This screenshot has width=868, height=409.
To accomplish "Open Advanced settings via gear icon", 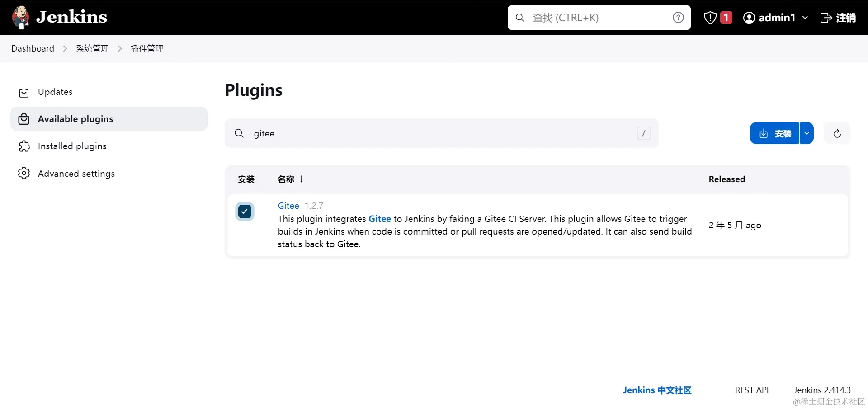I will [24, 173].
